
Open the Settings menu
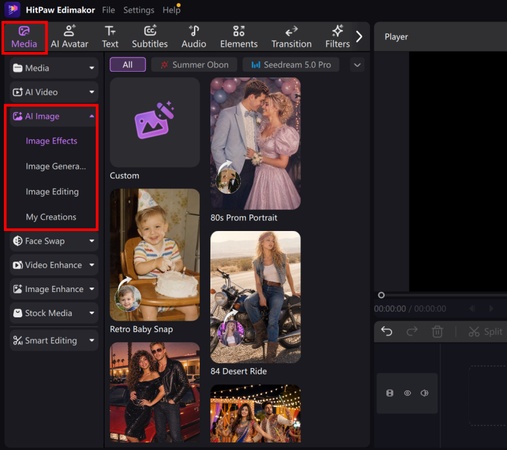[x=139, y=10]
